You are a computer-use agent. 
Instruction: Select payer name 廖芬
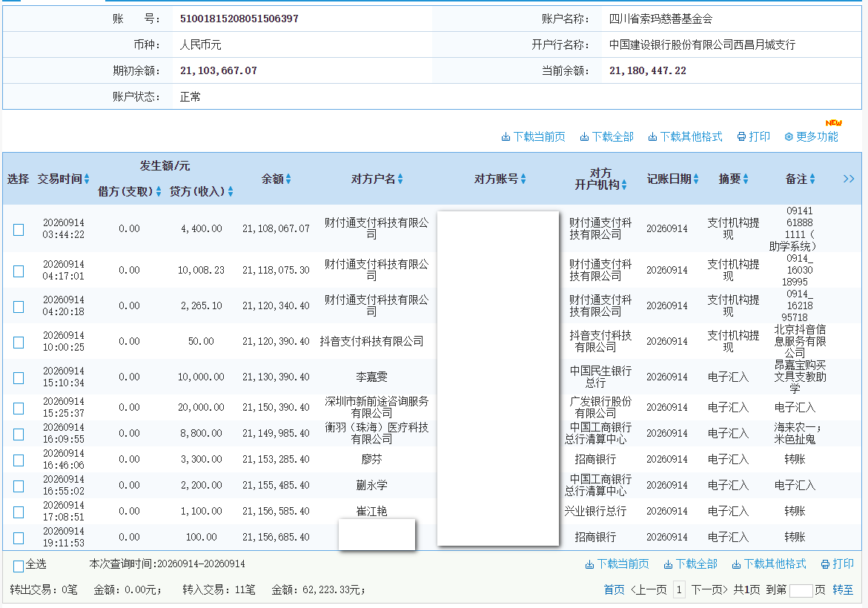click(x=371, y=459)
